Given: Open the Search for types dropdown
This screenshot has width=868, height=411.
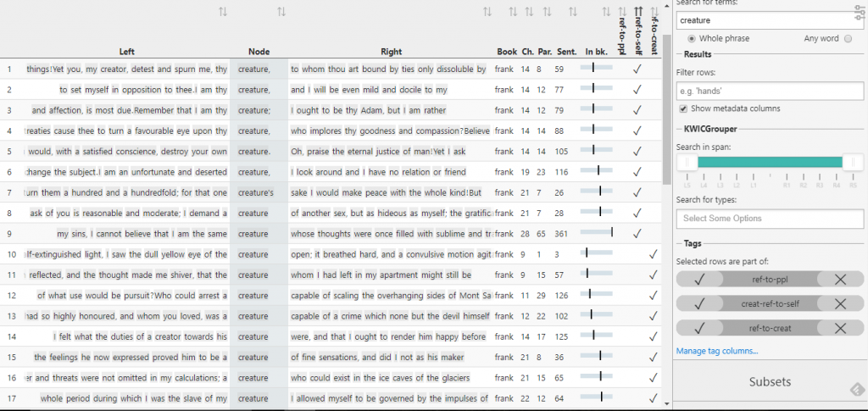Looking at the screenshot, I should coord(769,219).
